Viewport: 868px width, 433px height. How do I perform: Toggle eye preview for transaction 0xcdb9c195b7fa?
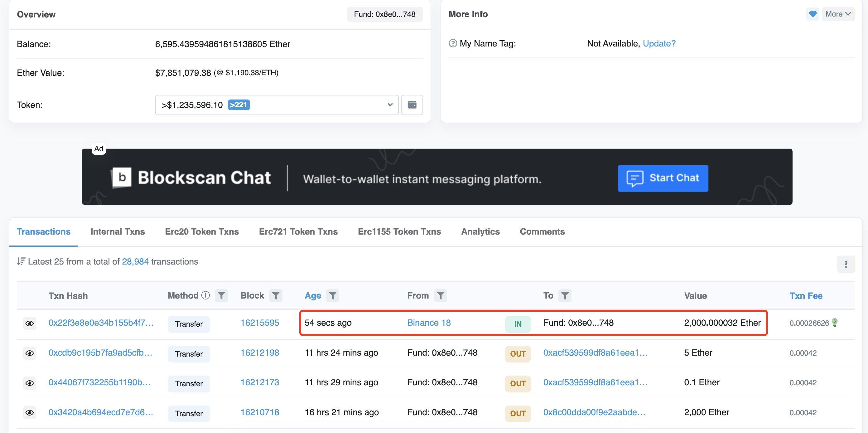(30, 353)
